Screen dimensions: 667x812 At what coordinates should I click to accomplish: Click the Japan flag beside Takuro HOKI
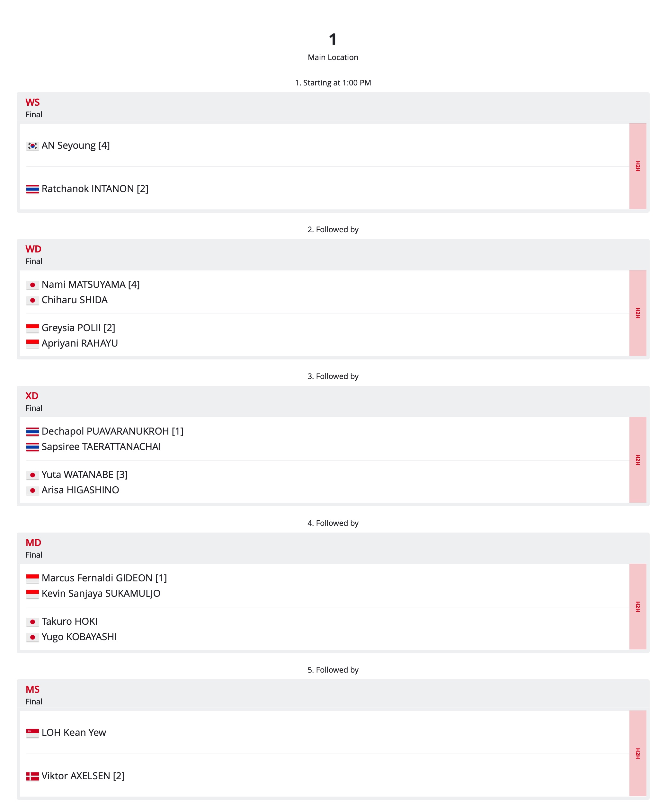coord(32,622)
